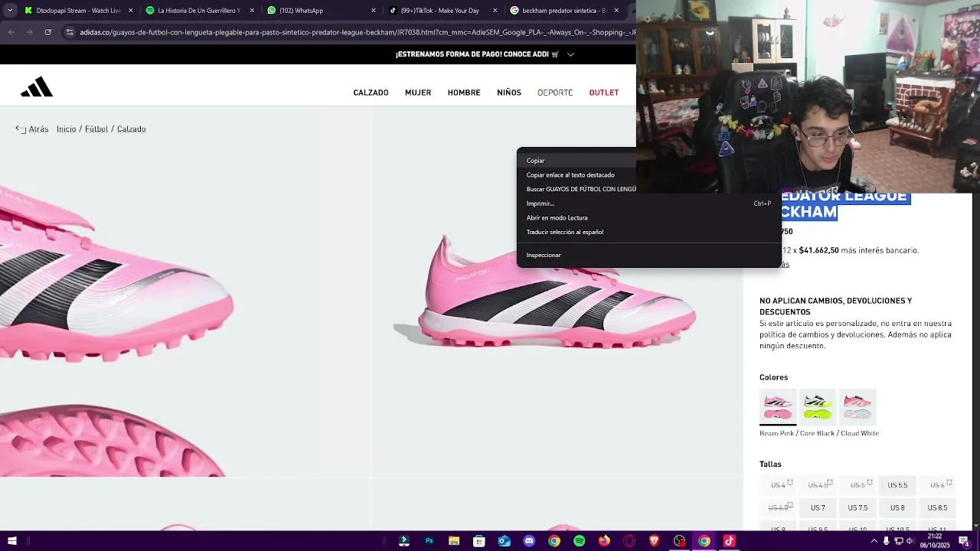Select size US 8
Image resolution: width=980 pixels, height=551 pixels.
click(897, 508)
